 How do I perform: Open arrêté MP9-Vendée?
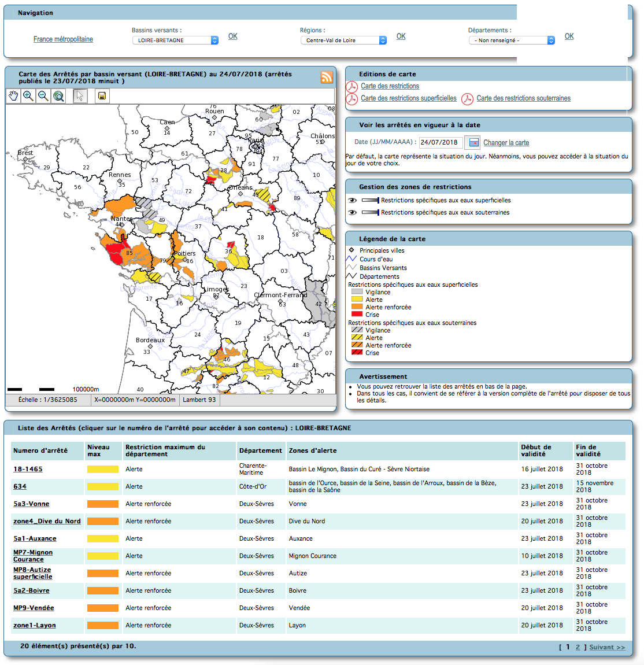coord(34,608)
